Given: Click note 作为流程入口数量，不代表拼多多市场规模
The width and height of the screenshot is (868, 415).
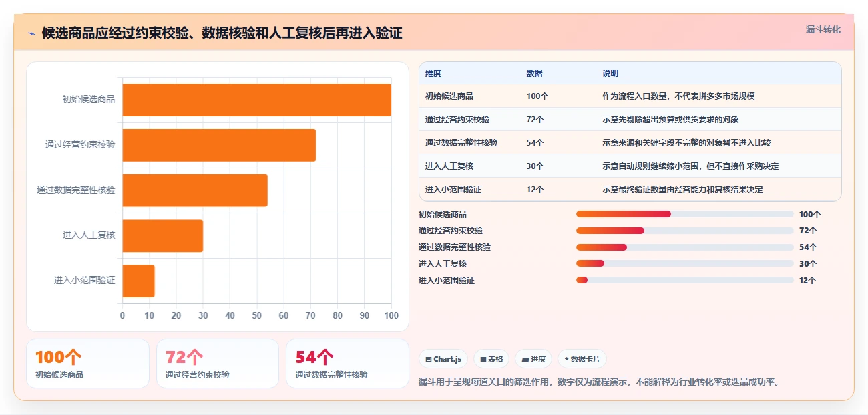Looking at the screenshot, I should tap(678, 96).
